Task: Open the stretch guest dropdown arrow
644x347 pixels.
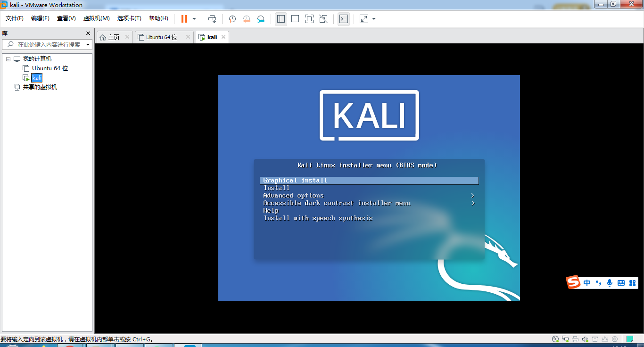Action: pyautogui.click(x=374, y=19)
